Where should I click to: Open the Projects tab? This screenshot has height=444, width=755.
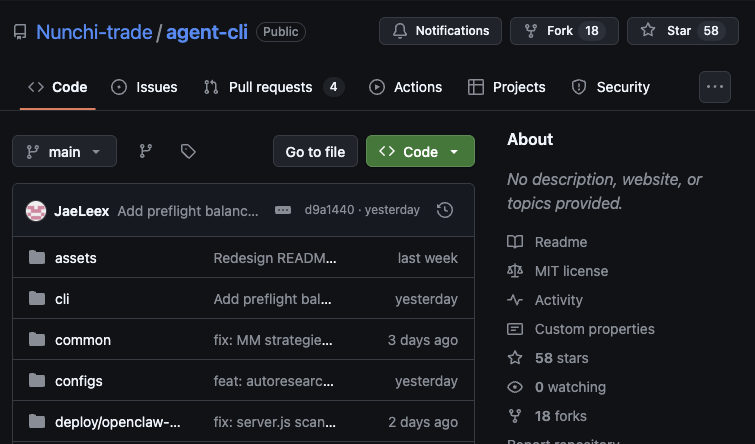pos(507,87)
